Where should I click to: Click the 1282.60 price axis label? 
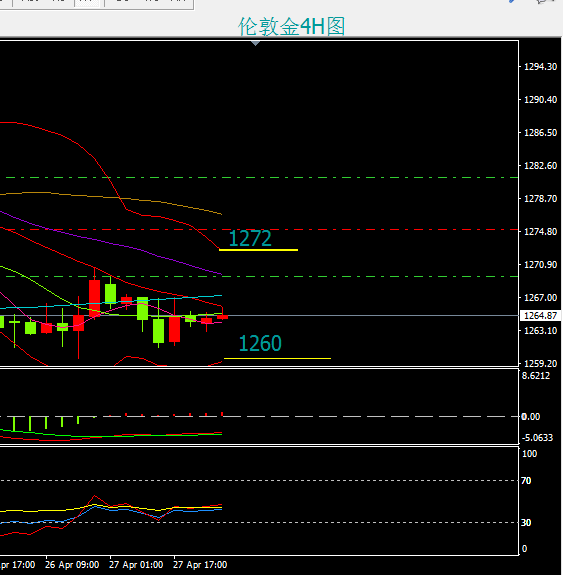(540, 166)
